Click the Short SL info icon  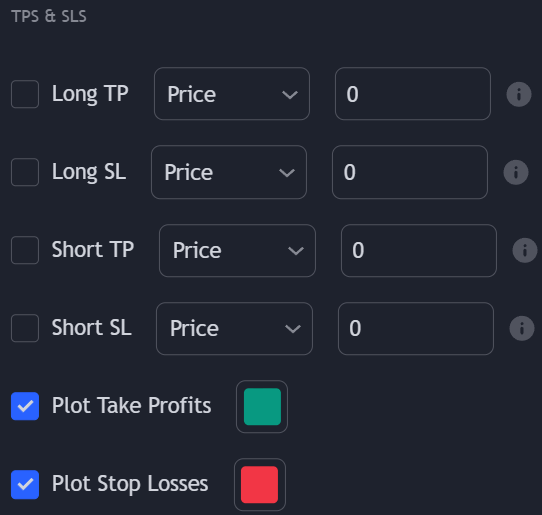tap(522, 328)
